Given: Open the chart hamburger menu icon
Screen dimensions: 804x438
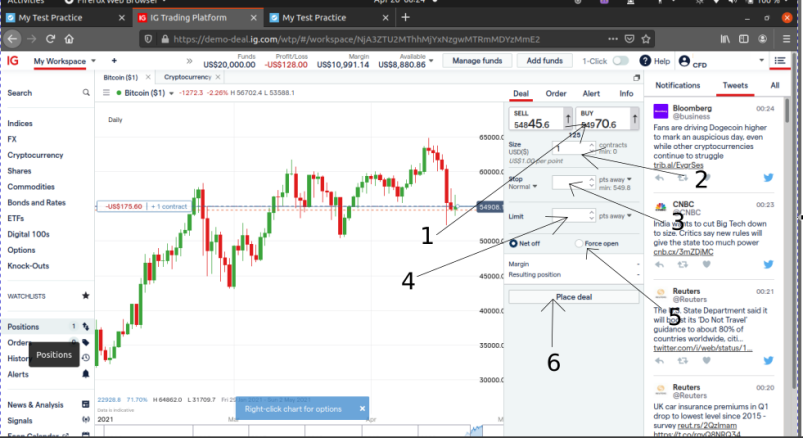Looking at the screenshot, I should coord(106,93).
